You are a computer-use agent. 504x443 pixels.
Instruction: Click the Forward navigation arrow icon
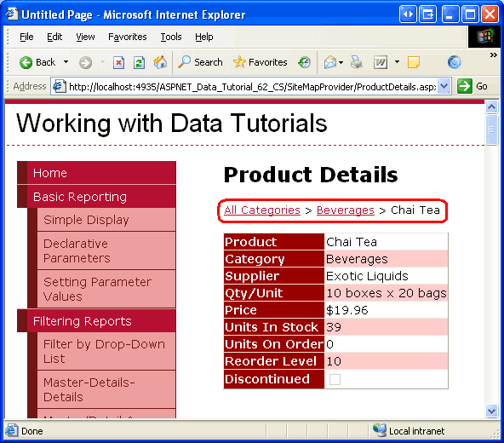[85, 62]
